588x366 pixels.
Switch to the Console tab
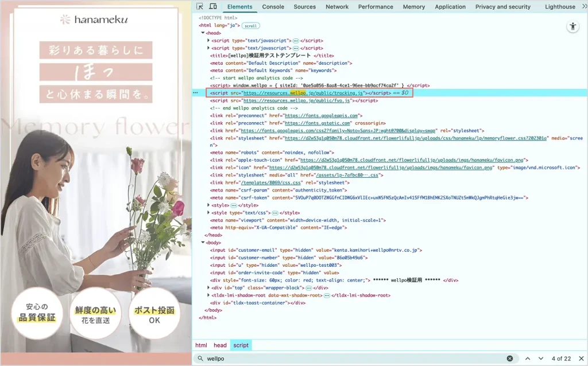(273, 7)
